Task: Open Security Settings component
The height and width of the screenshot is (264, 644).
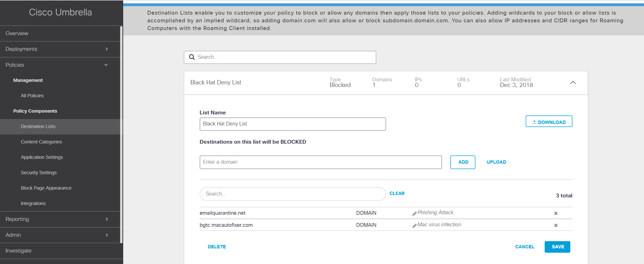Action: click(39, 173)
